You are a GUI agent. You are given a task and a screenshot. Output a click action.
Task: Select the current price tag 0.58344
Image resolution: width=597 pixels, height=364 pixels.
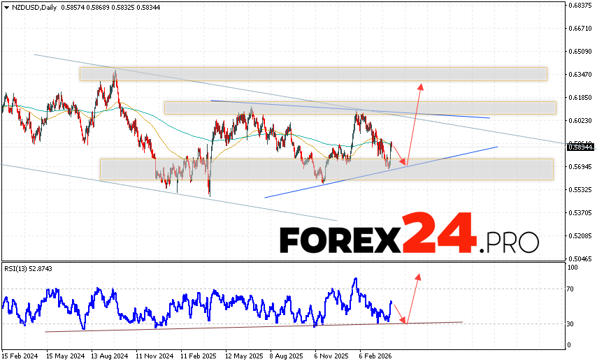click(x=580, y=147)
